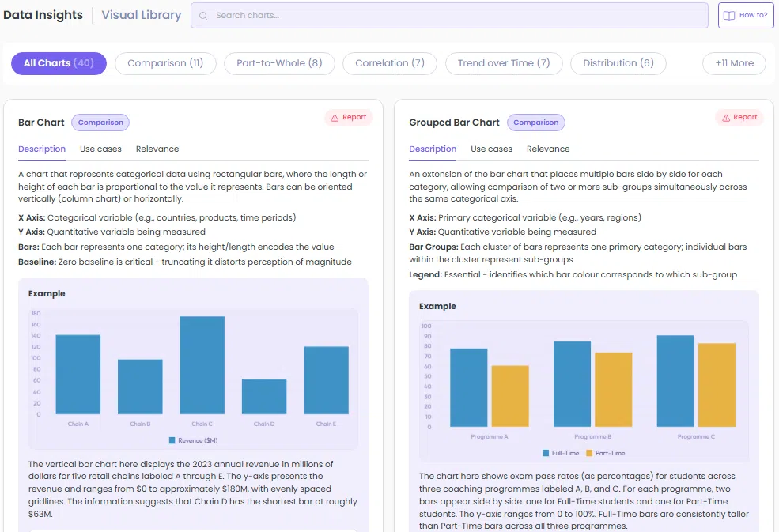779x532 pixels.
Task: Click the search magnifier icon
Action: (x=203, y=15)
